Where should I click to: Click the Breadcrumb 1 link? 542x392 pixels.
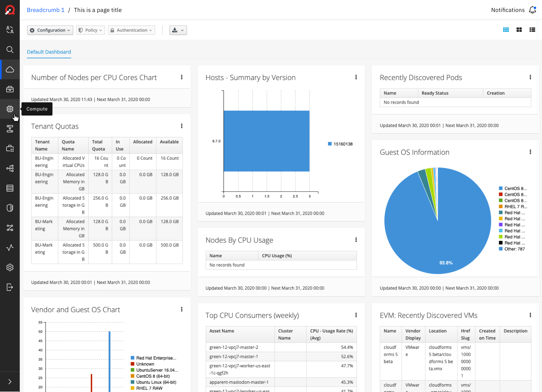coord(46,10)
